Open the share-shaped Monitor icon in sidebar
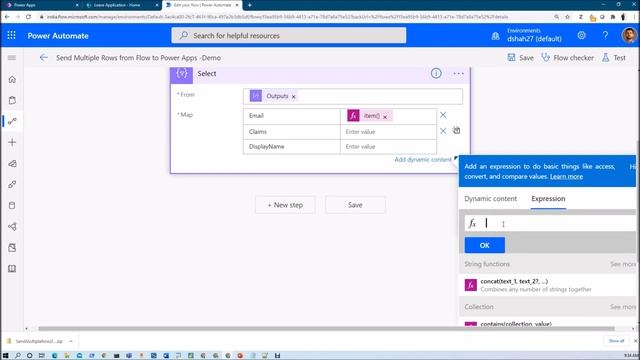 click(x=12, y=227)
